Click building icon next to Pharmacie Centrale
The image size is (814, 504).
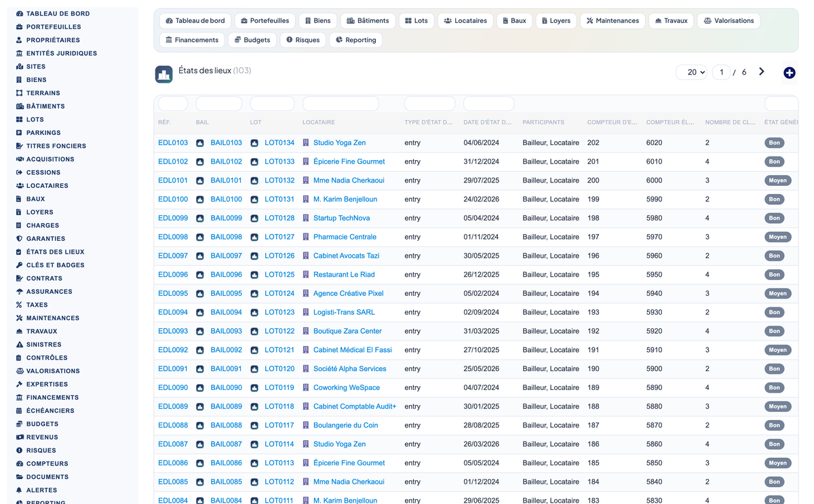(306, 237)
